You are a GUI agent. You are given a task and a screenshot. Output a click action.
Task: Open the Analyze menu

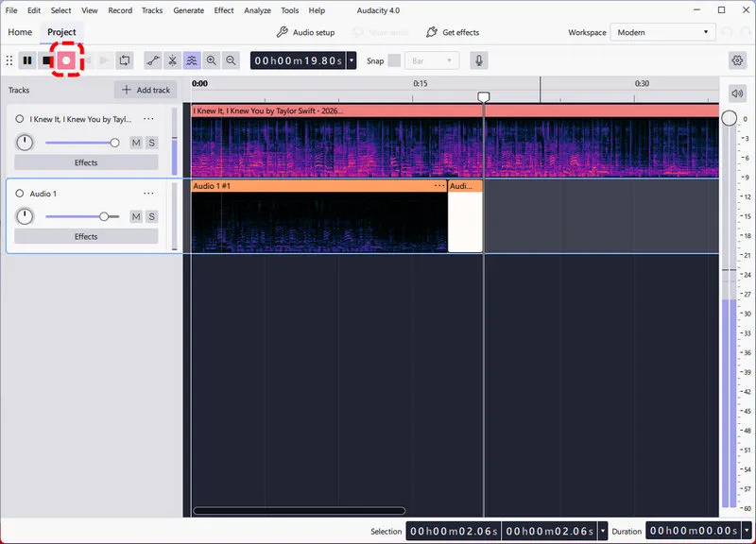(257, 10)
